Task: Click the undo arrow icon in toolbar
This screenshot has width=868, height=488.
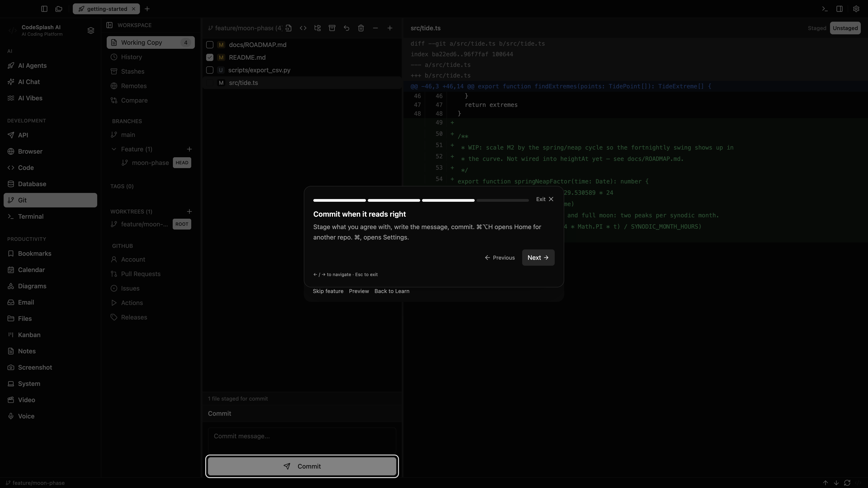Action: [346, 28]
